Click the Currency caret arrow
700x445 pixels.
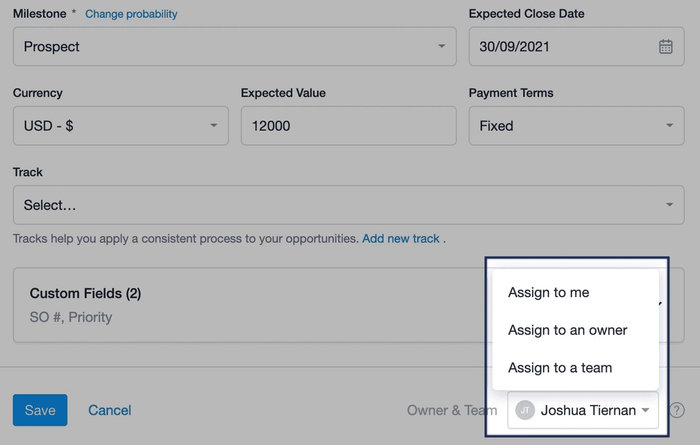click(213, 125)
